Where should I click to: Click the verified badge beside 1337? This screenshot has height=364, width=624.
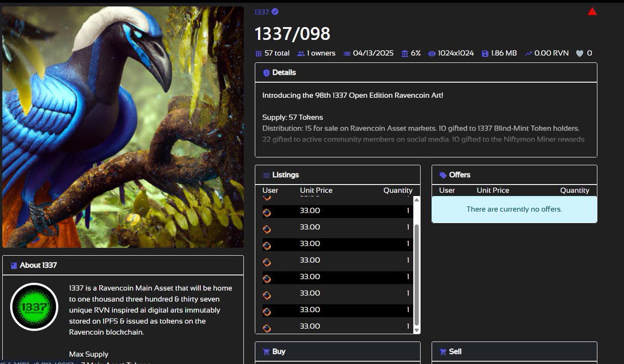[x=275, y=11]
